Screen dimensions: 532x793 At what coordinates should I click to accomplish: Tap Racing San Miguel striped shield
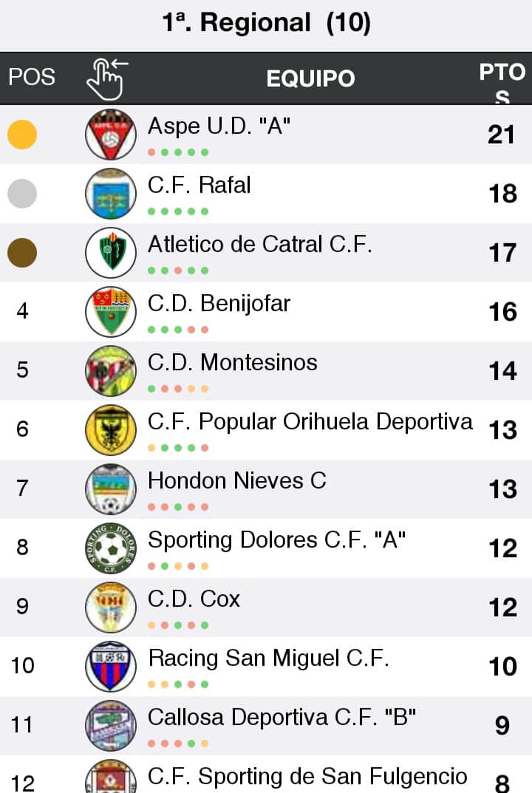110,666
